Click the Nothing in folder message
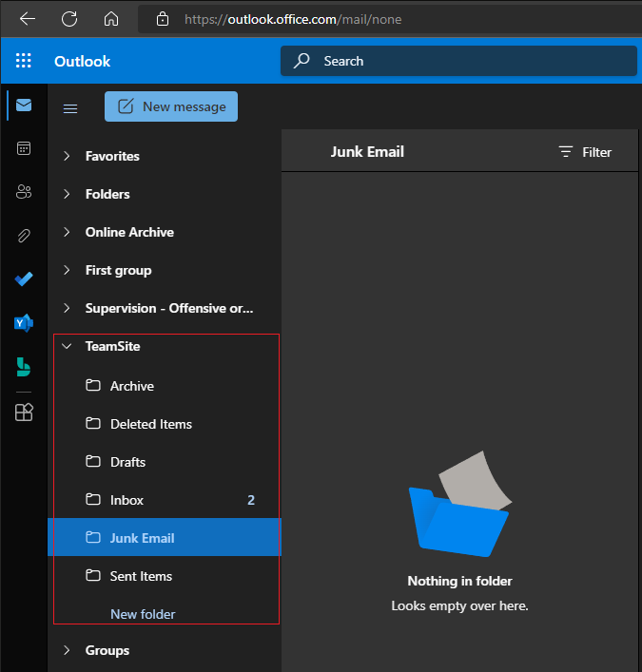 point(459,581)
